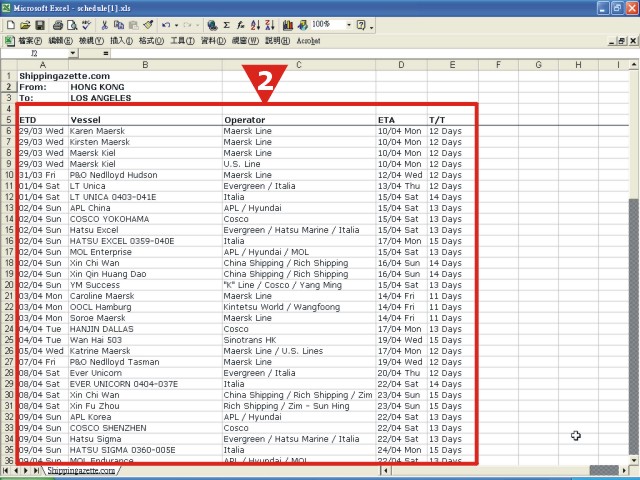640x480 pixels.
Task: Open the 格式(O) Format menu
Action: click(x=151, y=41)
